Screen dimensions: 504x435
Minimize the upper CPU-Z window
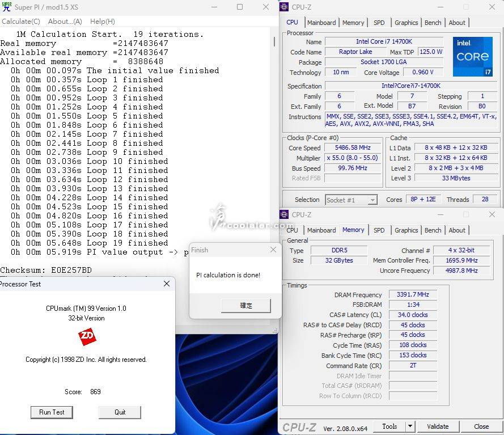tap(441, 7)
